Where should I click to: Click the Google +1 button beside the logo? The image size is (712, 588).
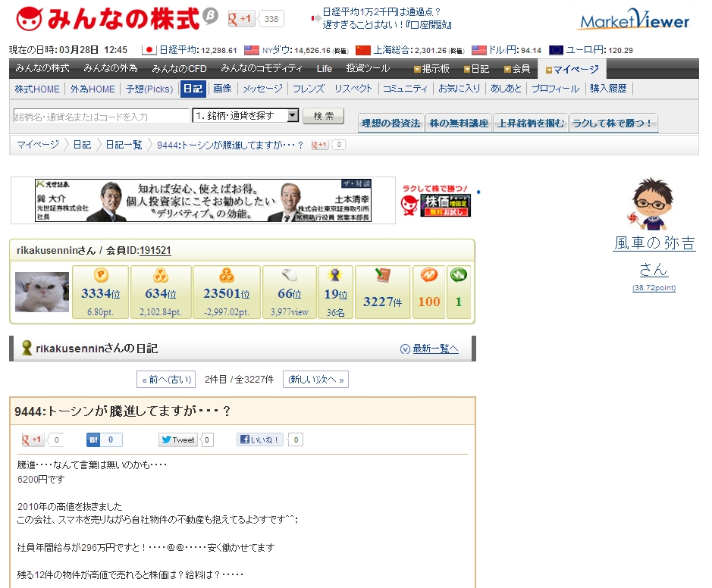242,19
